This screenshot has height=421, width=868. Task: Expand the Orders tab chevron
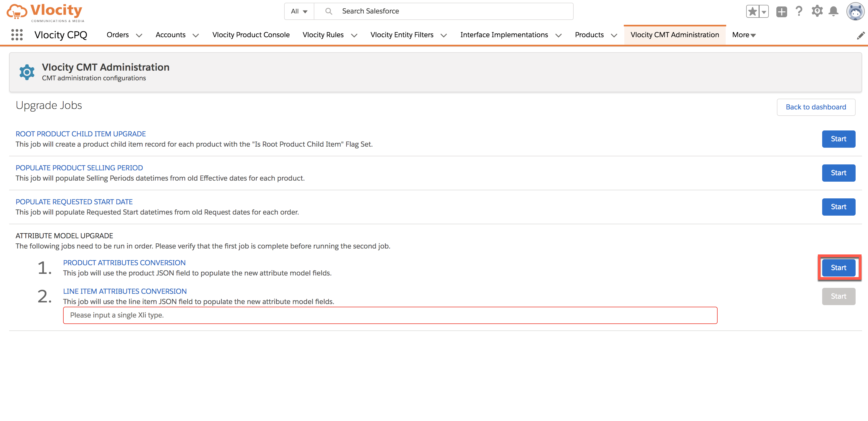139,35
